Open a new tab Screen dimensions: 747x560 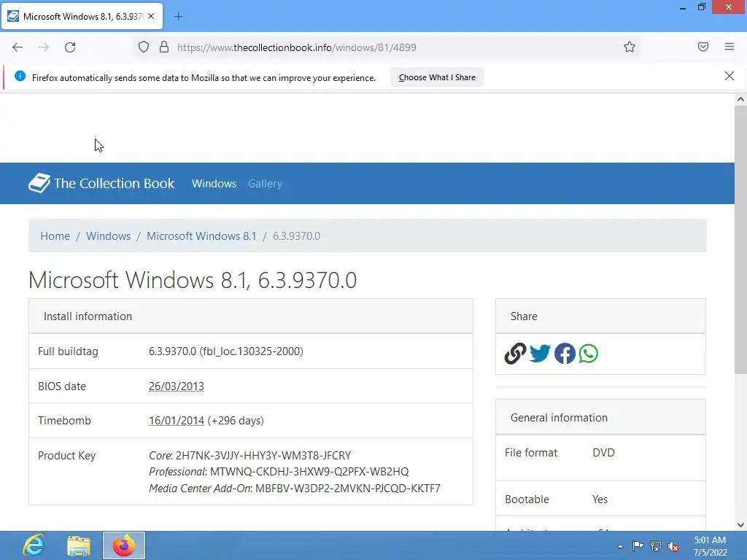[x=178, y=17]
